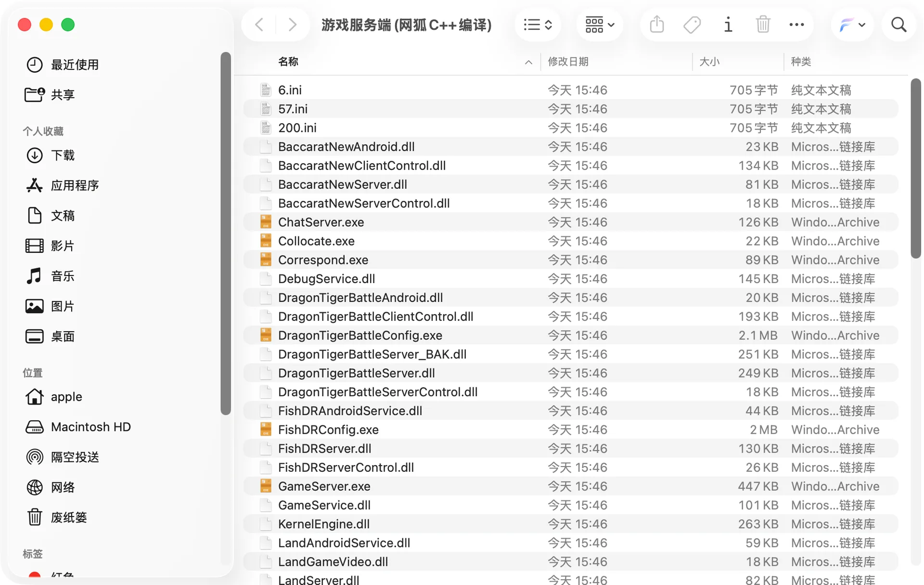This screenshot has height=585, width=924.
Task: Open 隔空投送 AirDrop in sidebar
Action: coord(63,457)
